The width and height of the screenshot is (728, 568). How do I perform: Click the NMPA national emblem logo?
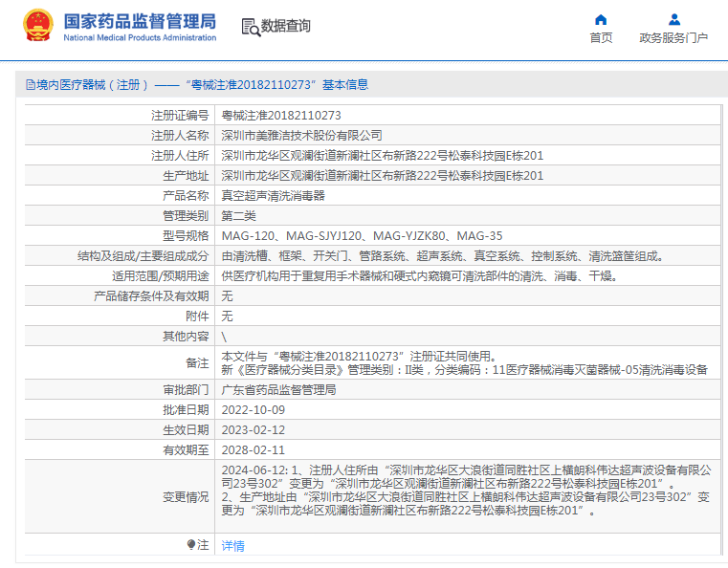[37, 26]
